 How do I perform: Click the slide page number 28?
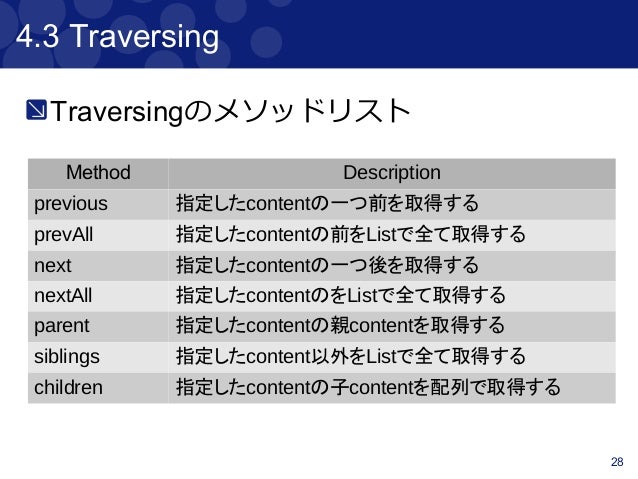point(617,462)
